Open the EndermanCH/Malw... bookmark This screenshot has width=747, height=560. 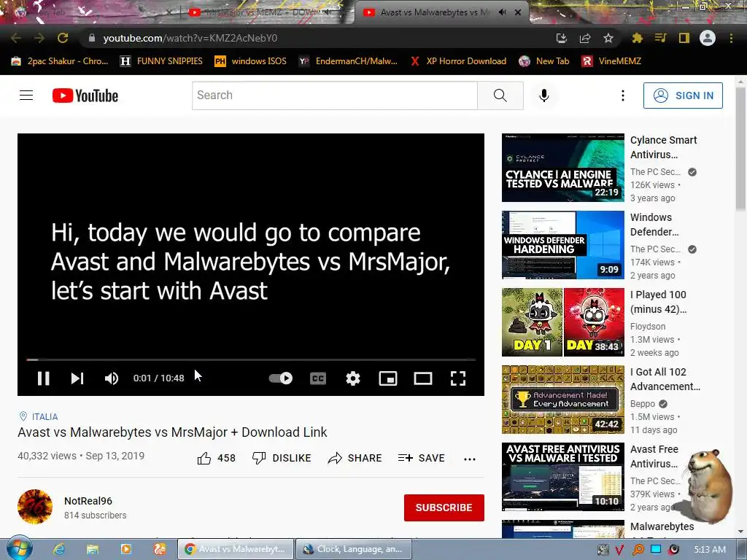(x=349, y=61)
